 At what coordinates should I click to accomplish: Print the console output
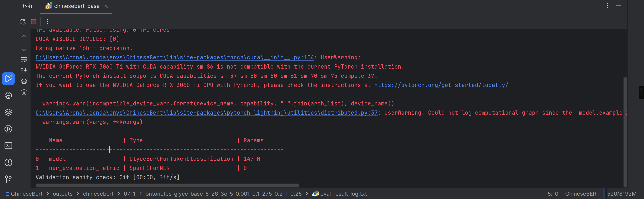[24, 81]
